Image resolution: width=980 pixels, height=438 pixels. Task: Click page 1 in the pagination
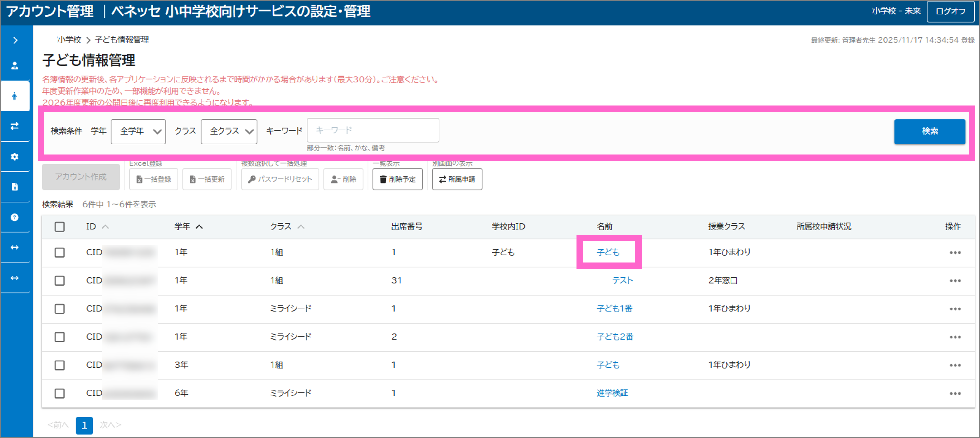[x=84, y=425]
